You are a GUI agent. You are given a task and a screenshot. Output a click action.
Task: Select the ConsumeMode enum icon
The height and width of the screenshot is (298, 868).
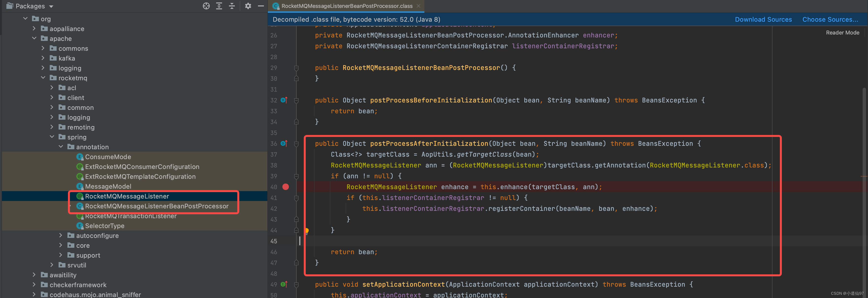(80, 157)
